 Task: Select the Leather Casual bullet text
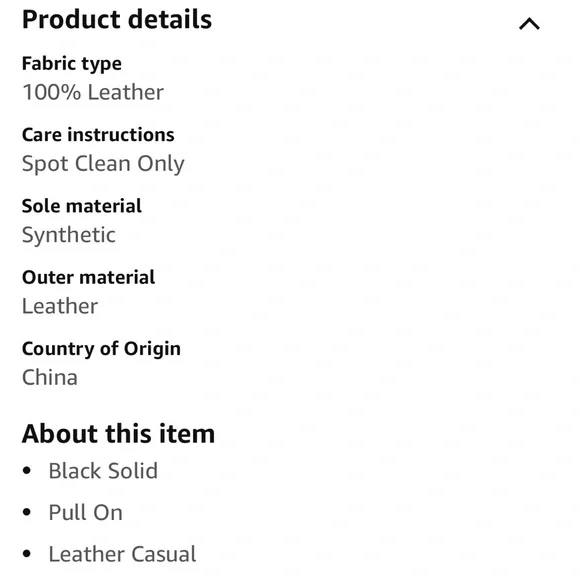pos(122,554)
